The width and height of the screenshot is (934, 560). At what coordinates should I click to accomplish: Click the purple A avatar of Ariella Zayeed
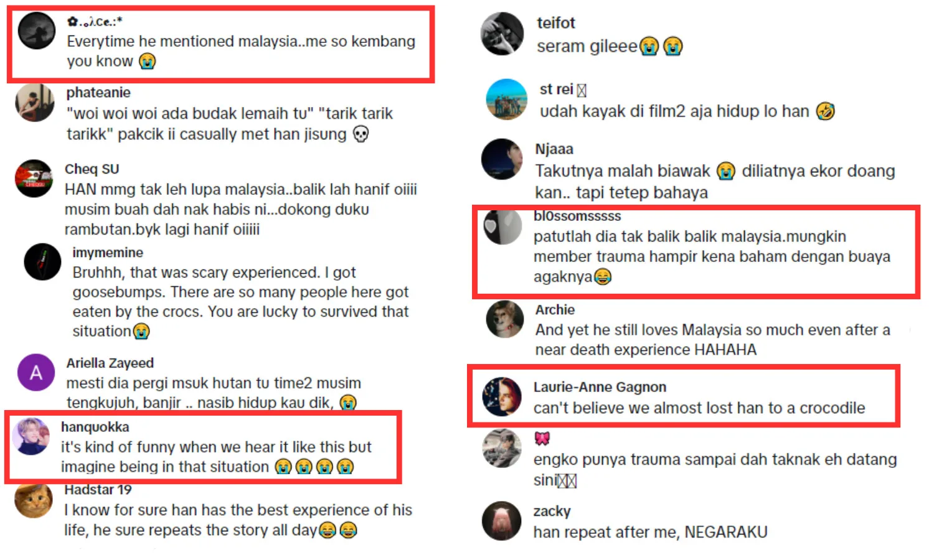[x=36, y=372]
